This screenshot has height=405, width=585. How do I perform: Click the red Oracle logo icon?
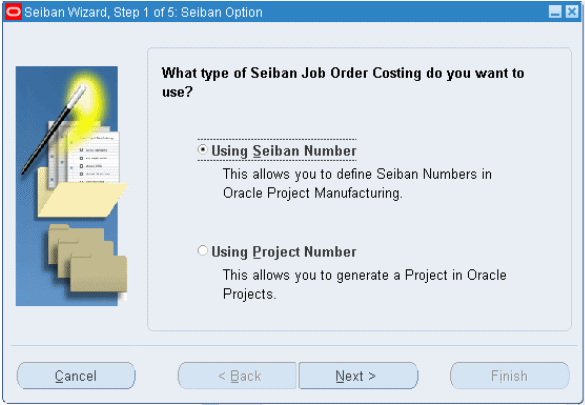pyautogui.click(x=13, y=12)
